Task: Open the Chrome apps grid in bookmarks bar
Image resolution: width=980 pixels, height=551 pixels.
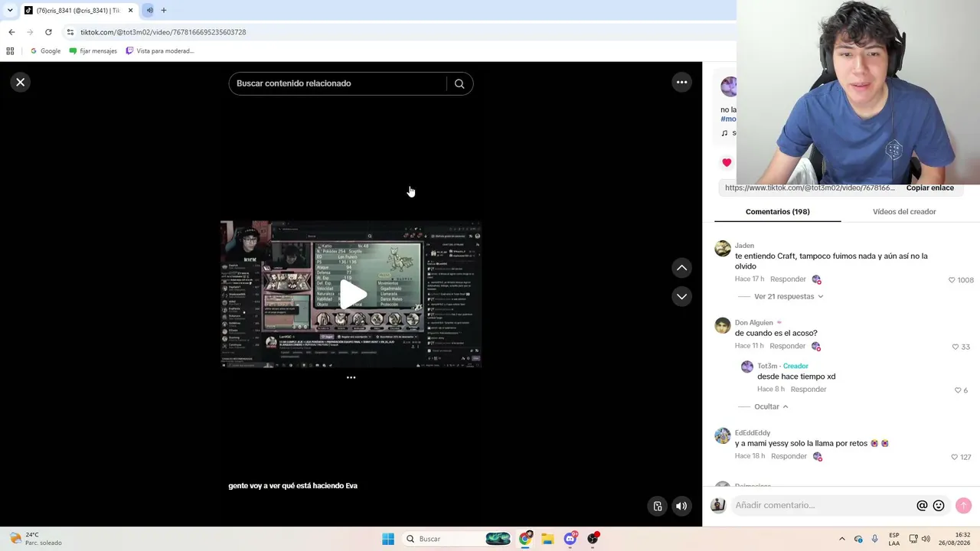Action: tap(10, 51)
